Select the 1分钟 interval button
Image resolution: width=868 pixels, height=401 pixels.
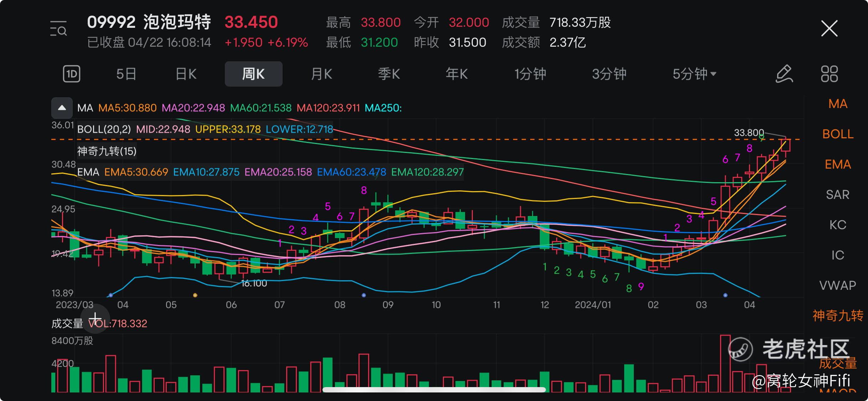(530, 74)
